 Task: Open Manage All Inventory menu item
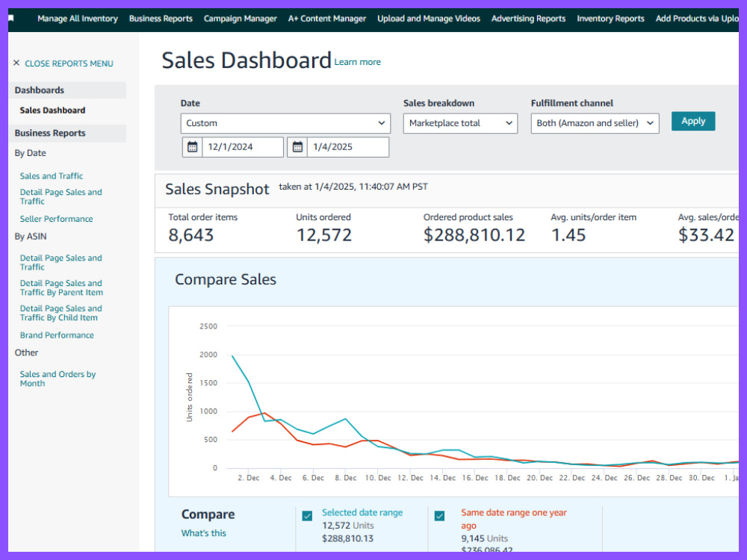[x=78, y=19]
